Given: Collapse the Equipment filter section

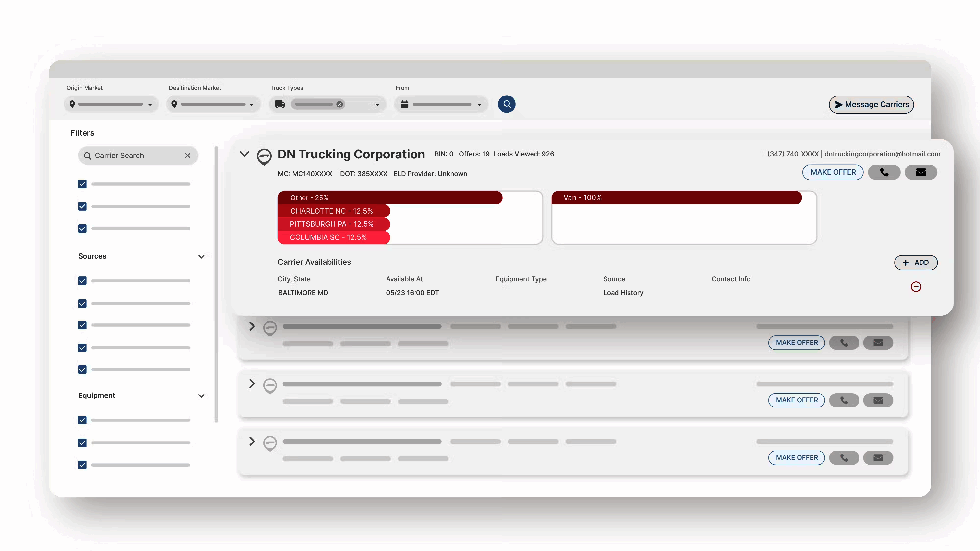Looking at the screenshot, I should pos(201,396).
